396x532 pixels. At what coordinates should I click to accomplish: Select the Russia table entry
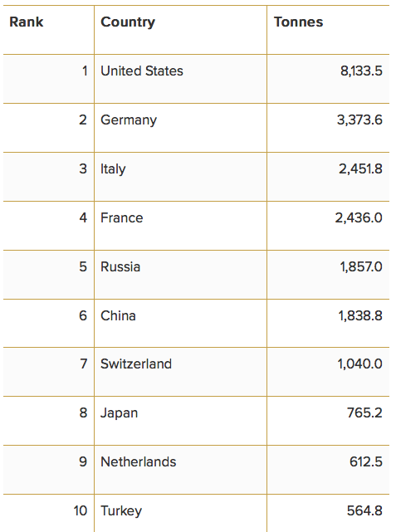[120, 266]
